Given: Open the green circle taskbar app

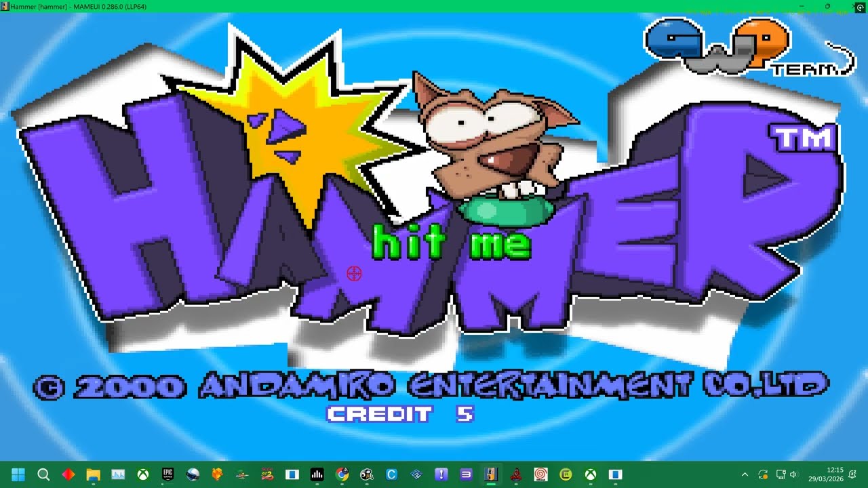Looking at the screenshot, I should pyautogui.click(x=566, y=474).
